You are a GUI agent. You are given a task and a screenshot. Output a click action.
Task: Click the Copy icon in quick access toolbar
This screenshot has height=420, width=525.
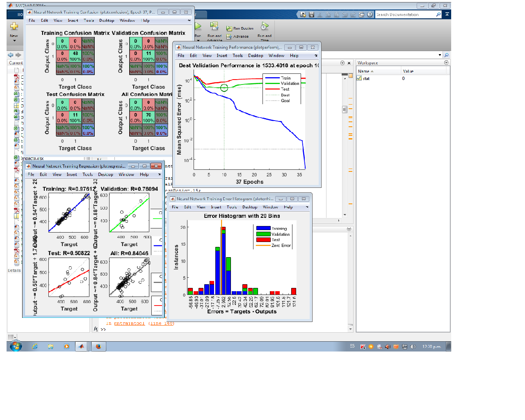point(328,14)
